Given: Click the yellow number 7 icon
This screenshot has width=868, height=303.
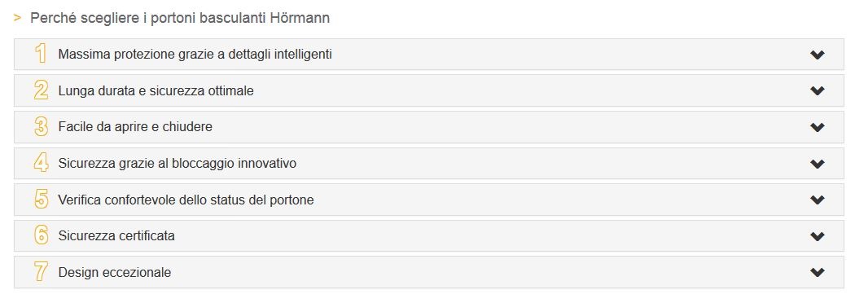Looking at the screenshot, I should [41, 272].
